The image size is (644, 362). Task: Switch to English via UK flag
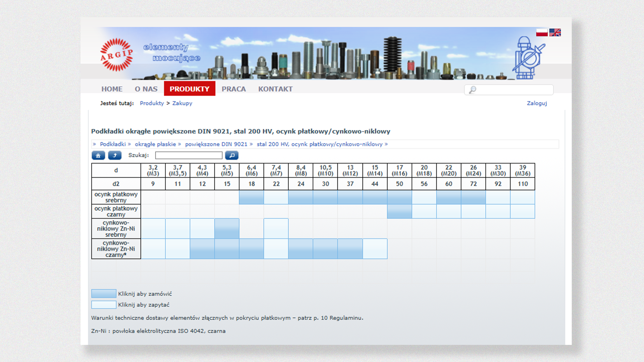tap(555, 33)
